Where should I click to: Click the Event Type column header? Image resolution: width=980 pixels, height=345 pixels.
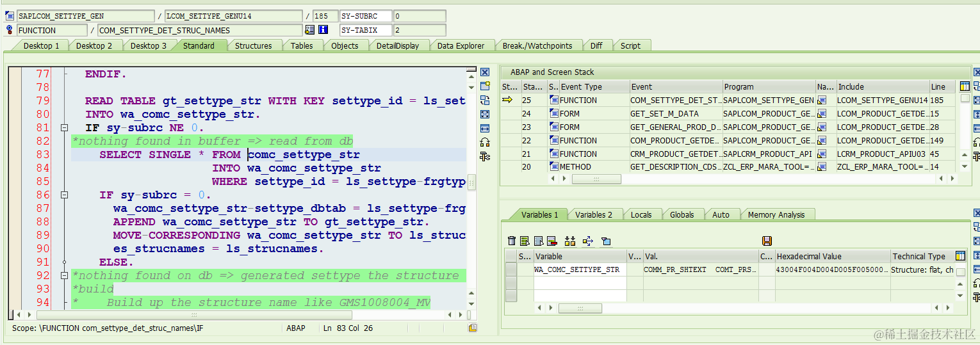(594, 86)
